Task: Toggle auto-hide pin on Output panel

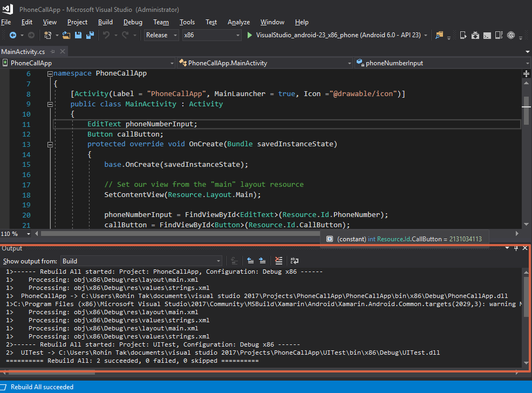Action: coord(516,248)
